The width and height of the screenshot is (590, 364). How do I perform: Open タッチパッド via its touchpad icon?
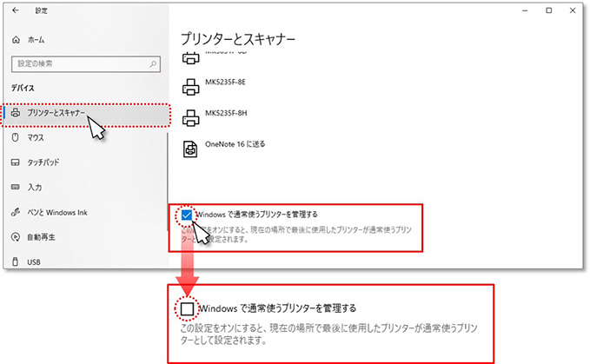tap(15, 162)
